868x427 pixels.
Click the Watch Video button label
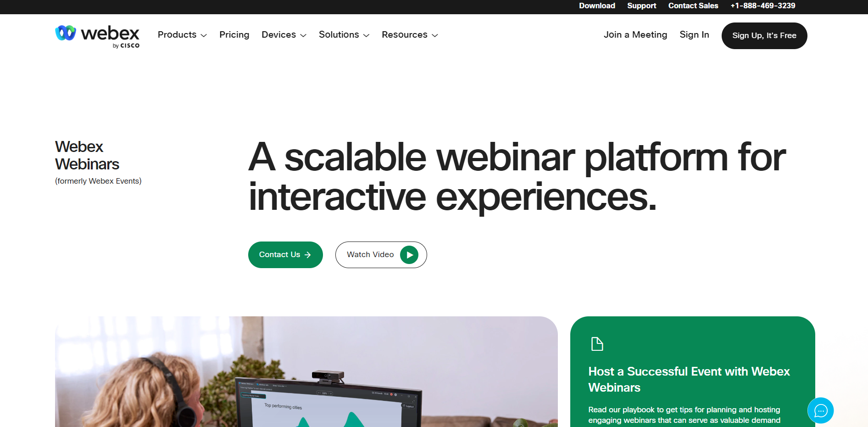click(x=370, y=255)
